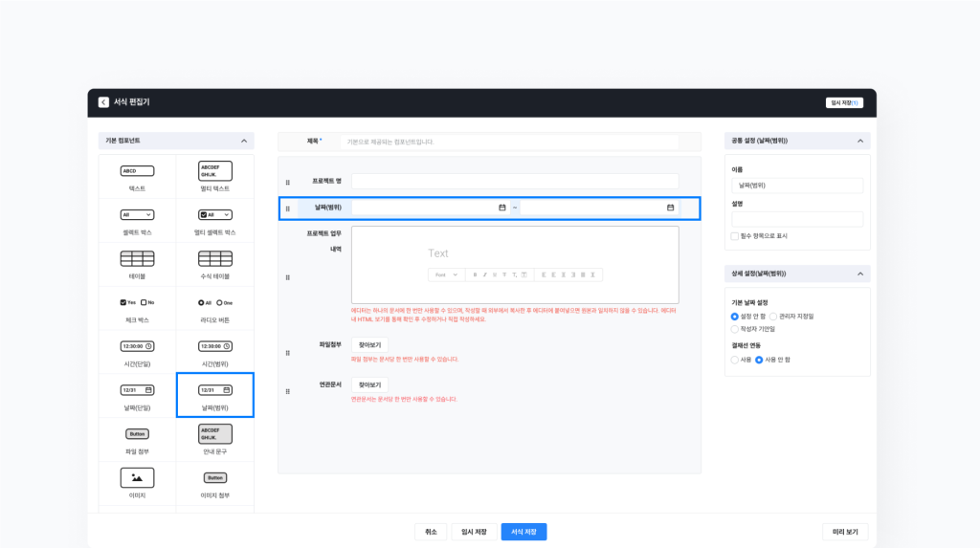
Task: Click the back arrow next to 서식 편집기
Action: (x=103, y=102)
